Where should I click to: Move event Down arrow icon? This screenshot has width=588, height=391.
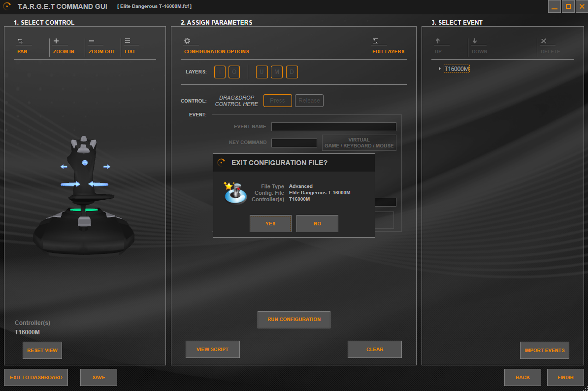(x=474, y=41)
